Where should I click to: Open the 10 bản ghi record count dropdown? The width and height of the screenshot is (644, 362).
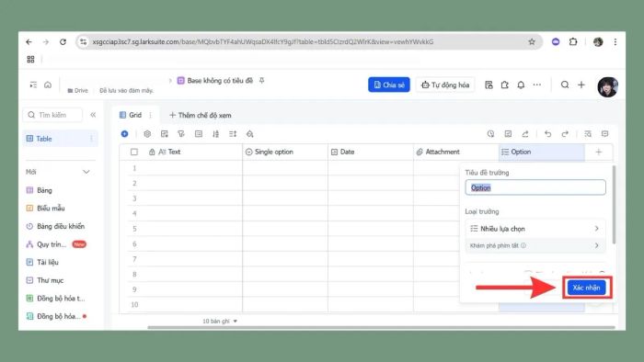[220, 321]
